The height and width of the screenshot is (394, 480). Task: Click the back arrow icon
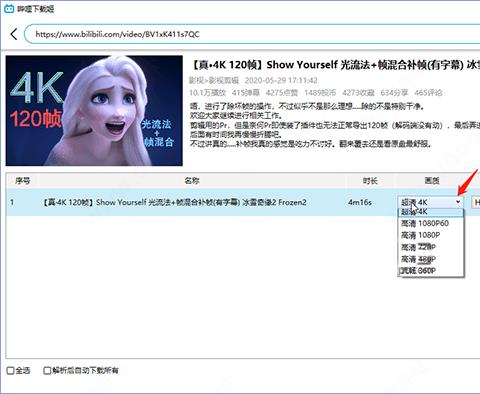click(x=14, y=34)
